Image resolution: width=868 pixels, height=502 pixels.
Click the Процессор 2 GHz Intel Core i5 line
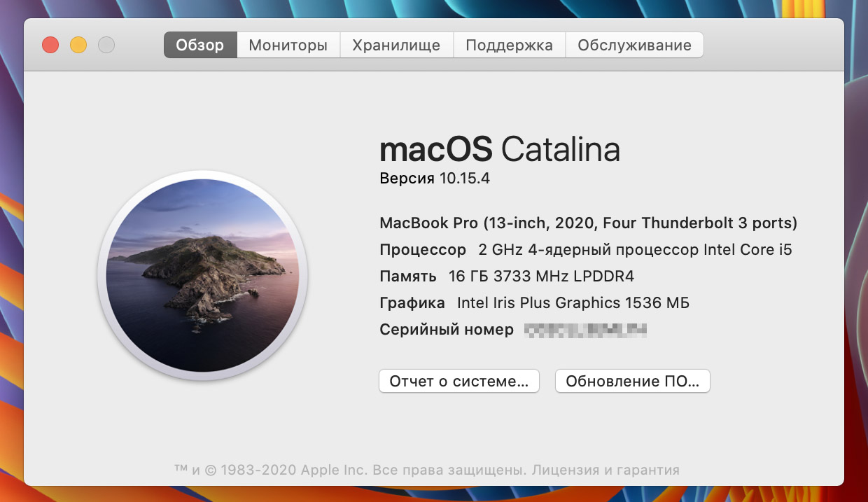click(586, 250)
